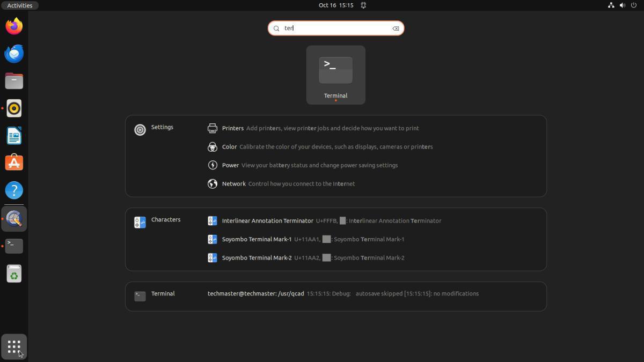Select Soyombo Terminal Mark-2 character result
Image resolution: width=644 pixels, height=362 pixels.
coord(257,258)
